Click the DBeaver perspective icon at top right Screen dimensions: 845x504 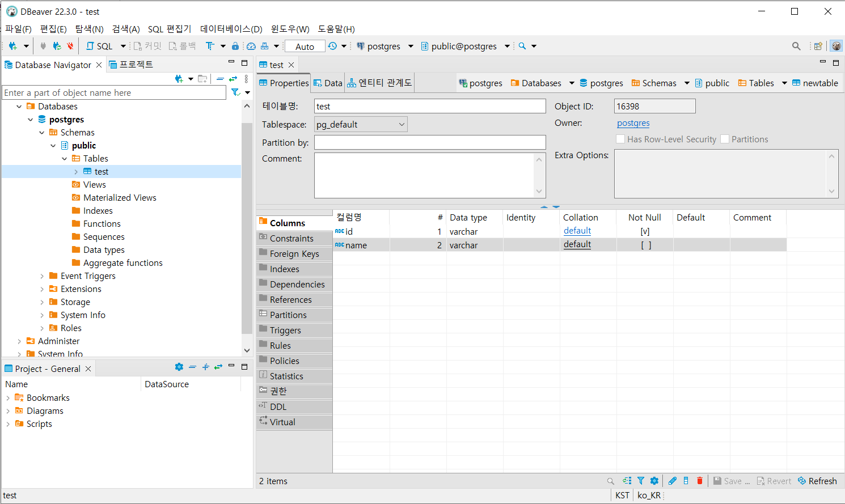pos(836,46)
